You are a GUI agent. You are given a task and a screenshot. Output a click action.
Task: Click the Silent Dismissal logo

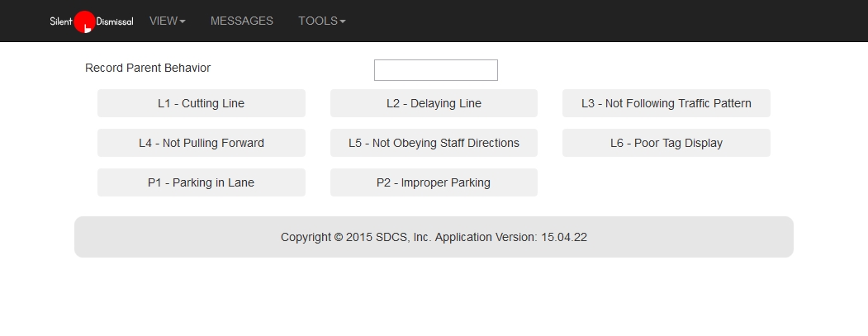[x=91, y=21]
